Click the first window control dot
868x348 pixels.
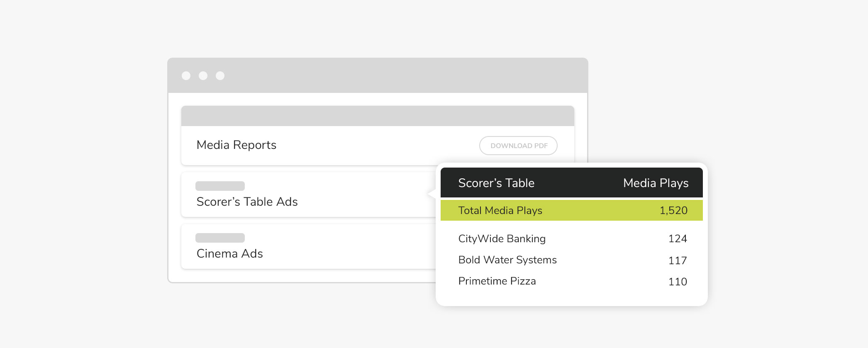[186, 75]
